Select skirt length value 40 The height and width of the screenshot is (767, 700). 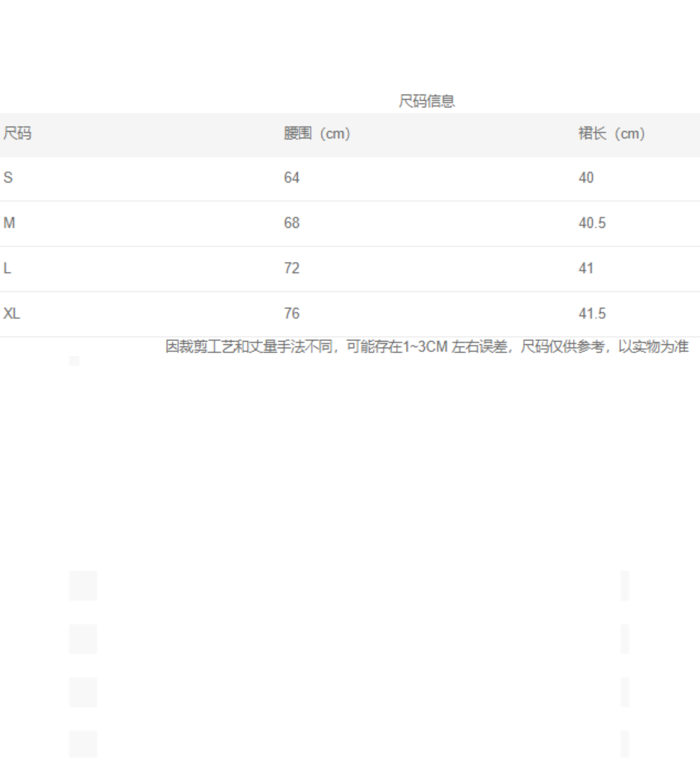pos(586,178)
